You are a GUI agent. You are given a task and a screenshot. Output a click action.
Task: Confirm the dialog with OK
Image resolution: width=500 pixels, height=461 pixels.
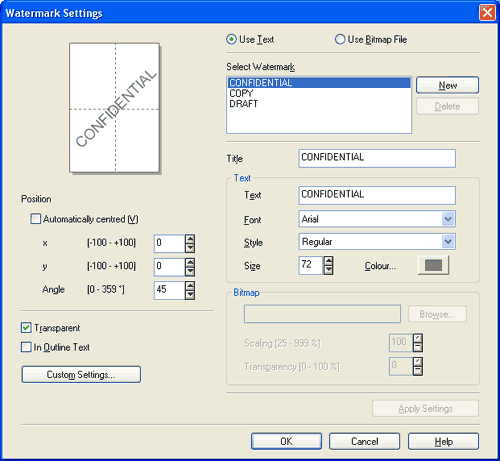coord(286,441)
